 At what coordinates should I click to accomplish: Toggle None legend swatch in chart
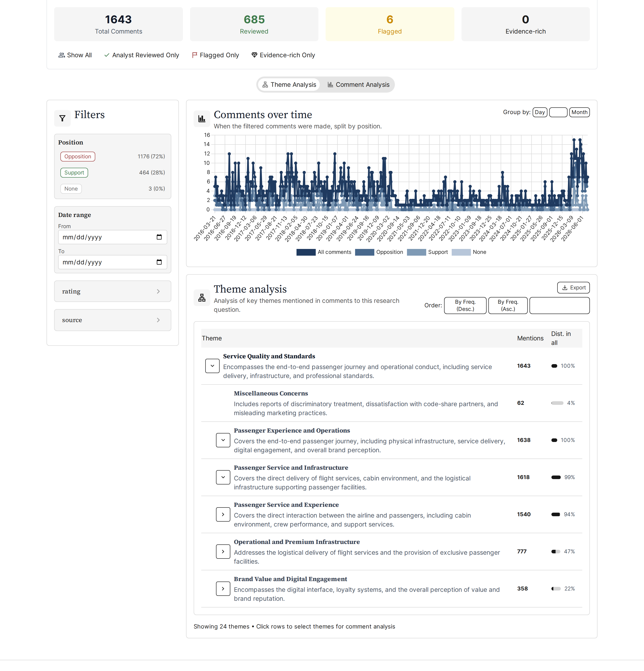[x=461, y=252]
